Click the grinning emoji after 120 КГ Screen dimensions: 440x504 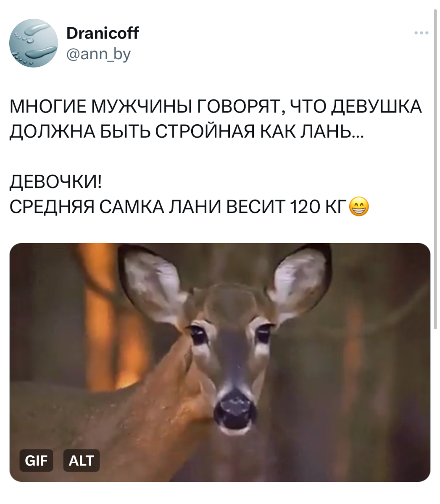pos(359,206)
